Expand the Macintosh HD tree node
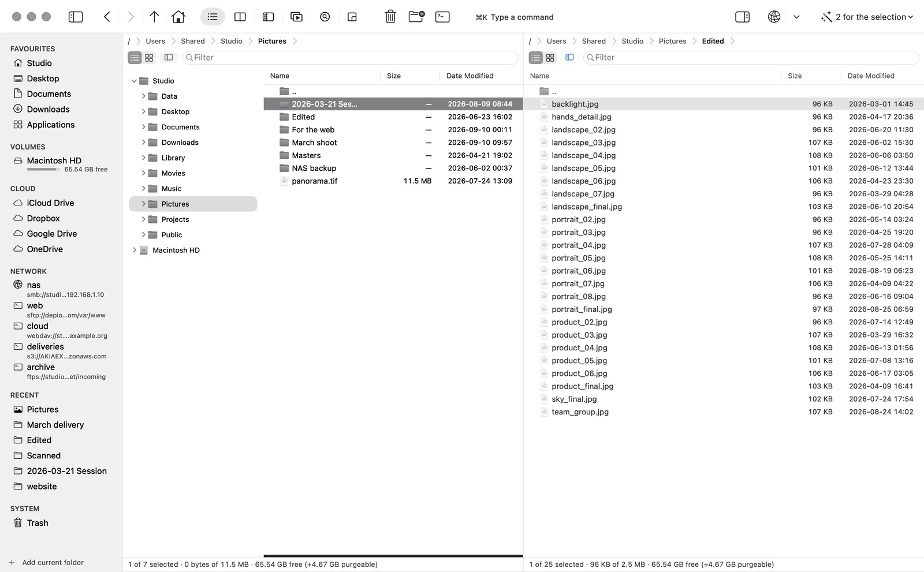The width and height of the screenshot is (924, 572). tap(134, 250)
